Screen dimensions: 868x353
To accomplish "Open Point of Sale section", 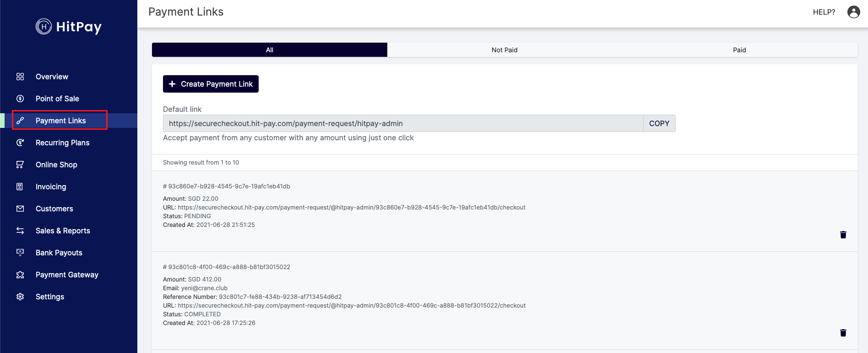I will (57, 99).
